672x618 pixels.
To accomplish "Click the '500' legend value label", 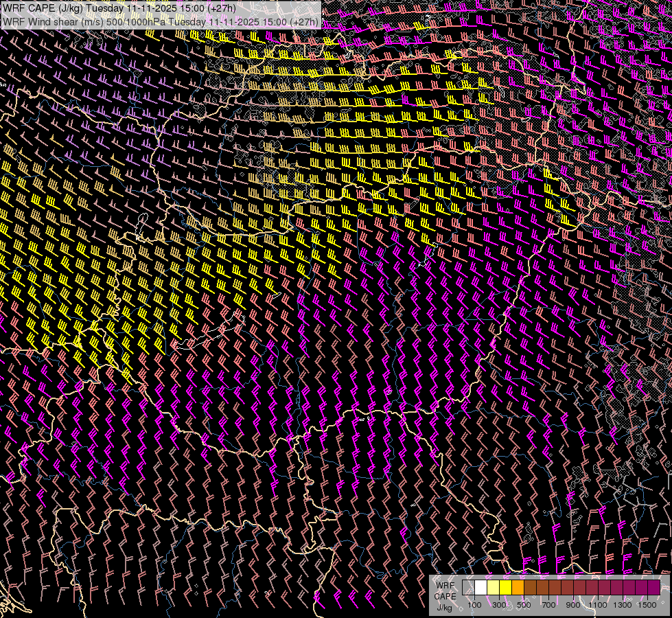I will point(524,605).
